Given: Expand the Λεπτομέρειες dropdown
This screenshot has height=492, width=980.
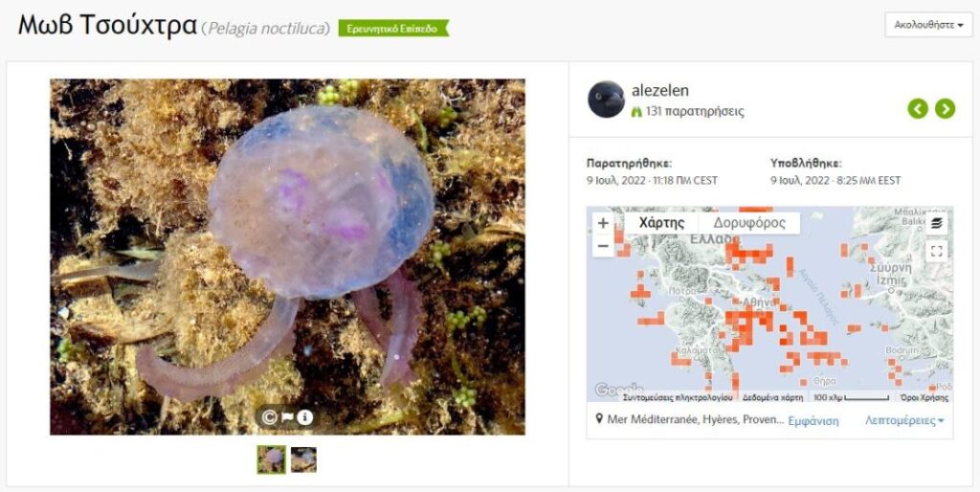Looking at the screenshot, I should pos(904,421).
